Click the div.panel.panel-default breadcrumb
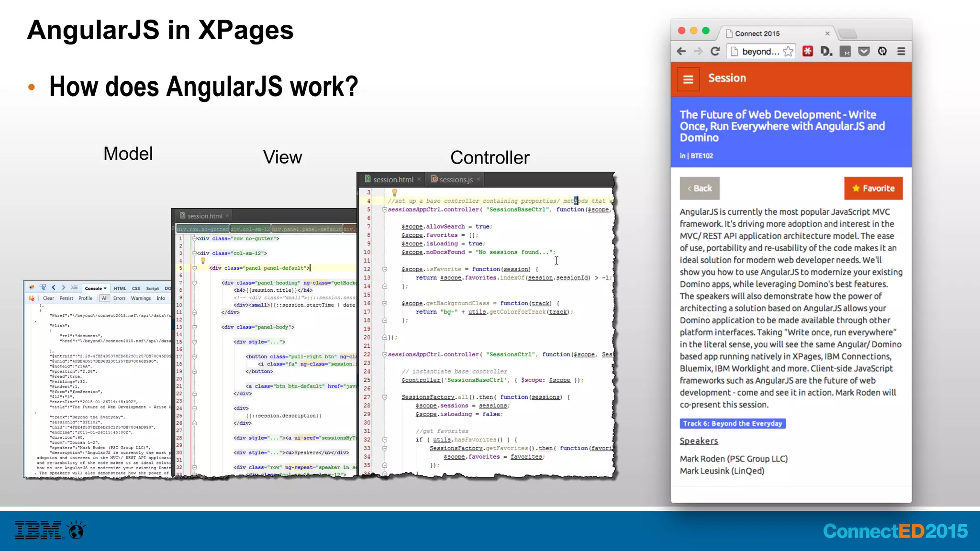This screenshot has width=980, height=551. point(307,229)
